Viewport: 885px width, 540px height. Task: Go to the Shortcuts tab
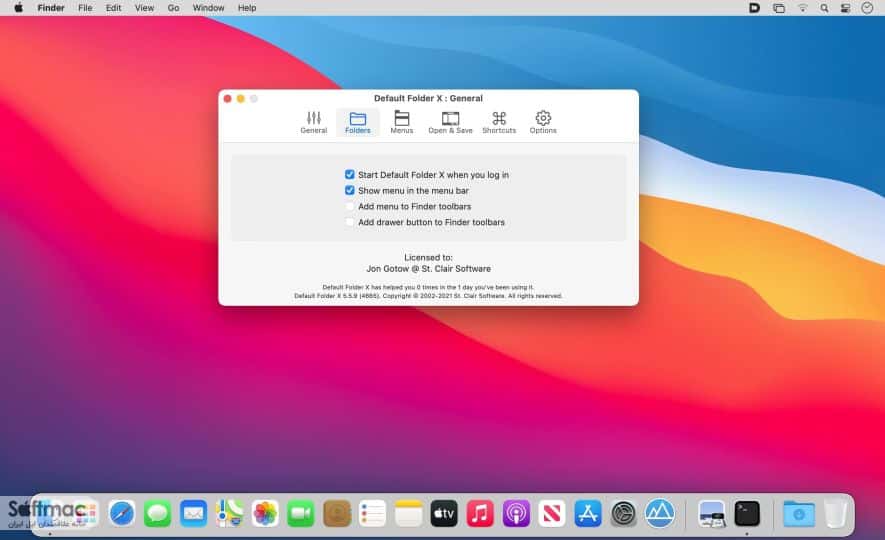point(499,122)
